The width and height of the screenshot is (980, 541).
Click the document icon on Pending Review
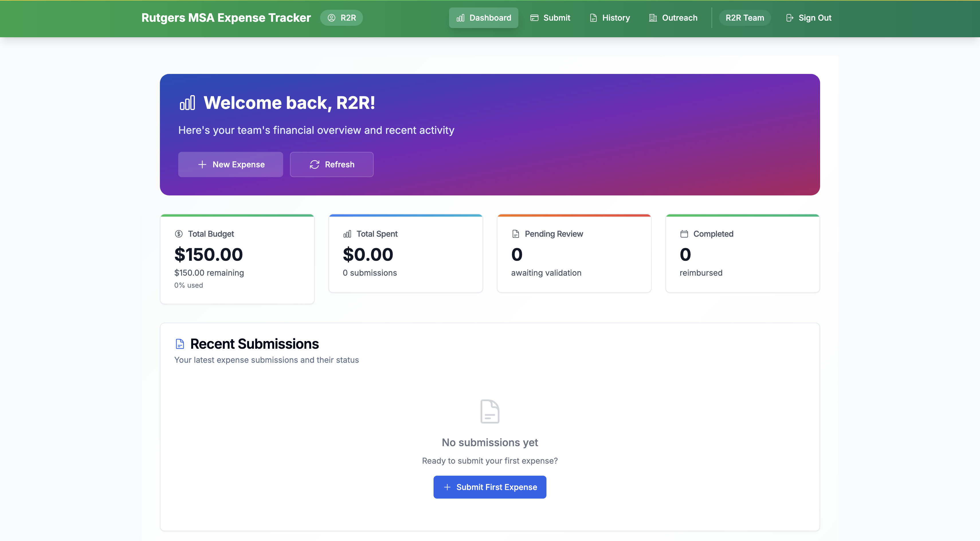tap(516, 234)
